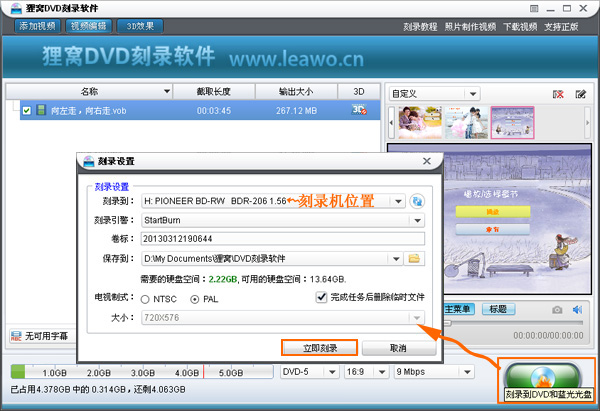
Task: Switch to the 标题 tab
Action: point(498,309)
